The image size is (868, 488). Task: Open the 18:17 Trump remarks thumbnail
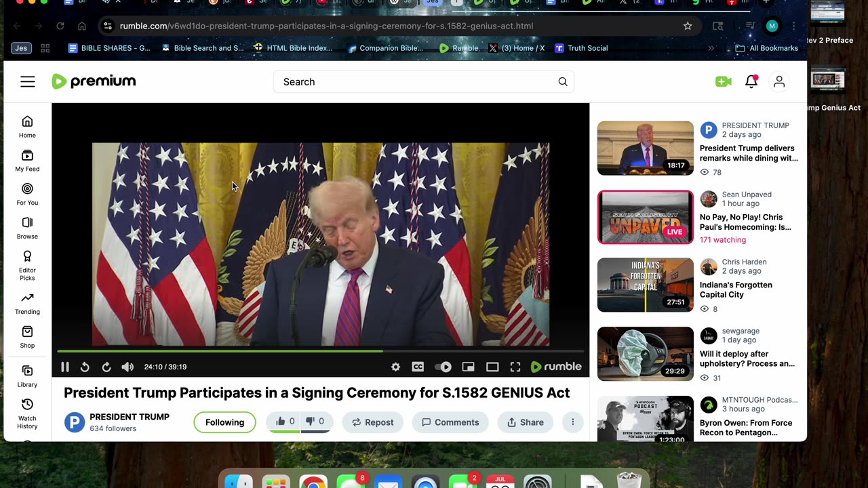click(x=646, y=148)
